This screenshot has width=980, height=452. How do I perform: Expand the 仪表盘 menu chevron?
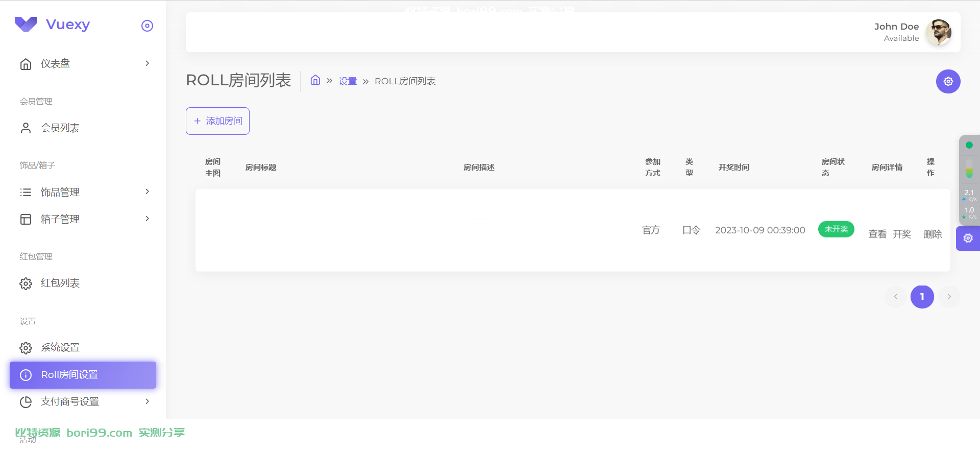click(147, 63)
